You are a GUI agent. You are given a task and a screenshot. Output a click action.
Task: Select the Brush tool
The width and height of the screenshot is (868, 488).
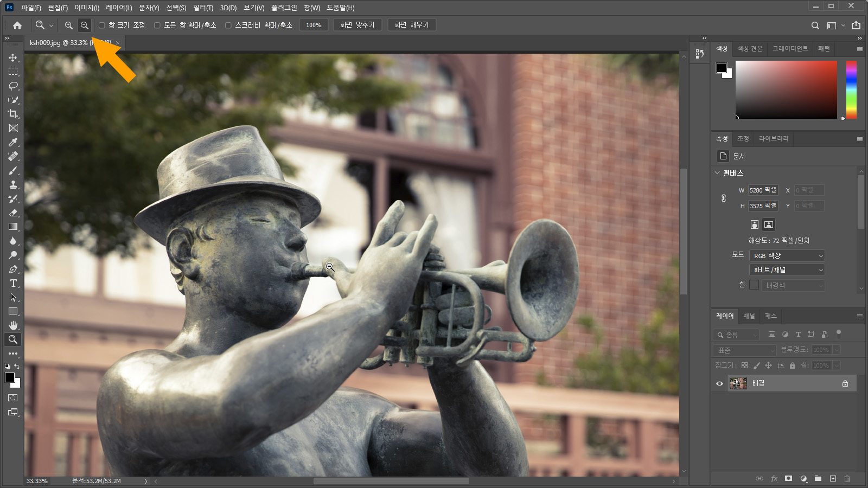coord(13,170)
